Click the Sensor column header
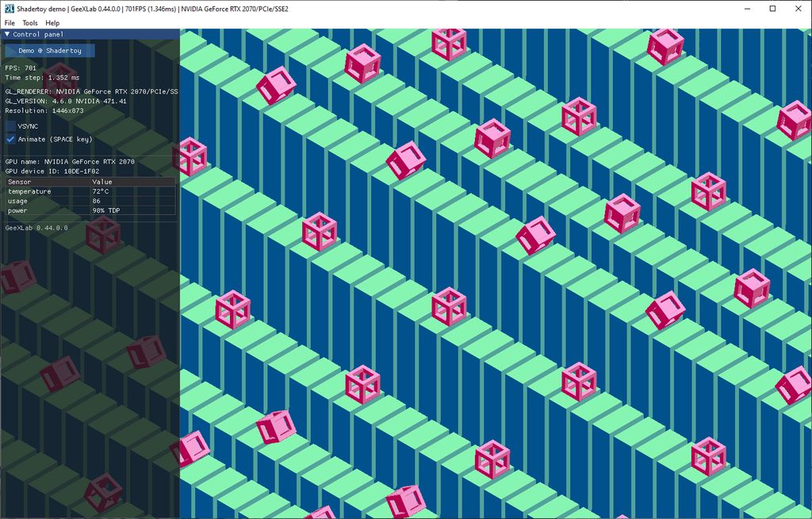Screen dimensions: 812x519 [19, 182]
